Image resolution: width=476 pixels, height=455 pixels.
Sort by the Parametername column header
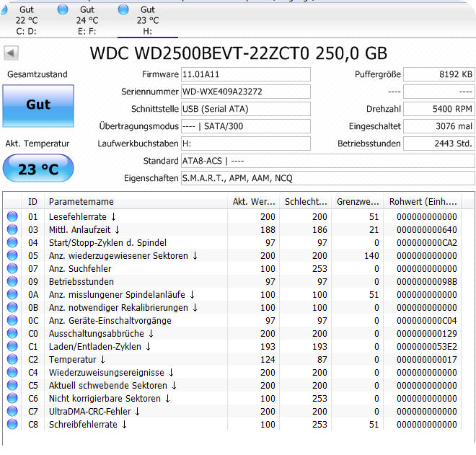(136, 202)
